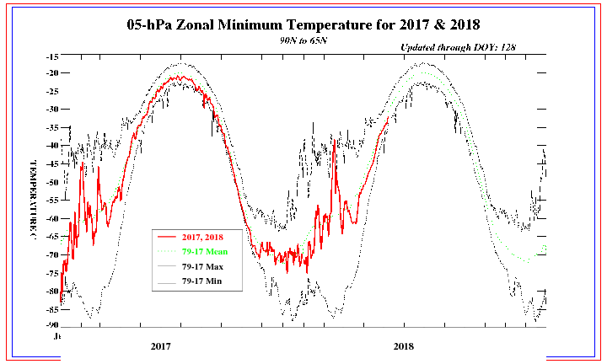Click the red line sample in the legend

coord(166,237)
